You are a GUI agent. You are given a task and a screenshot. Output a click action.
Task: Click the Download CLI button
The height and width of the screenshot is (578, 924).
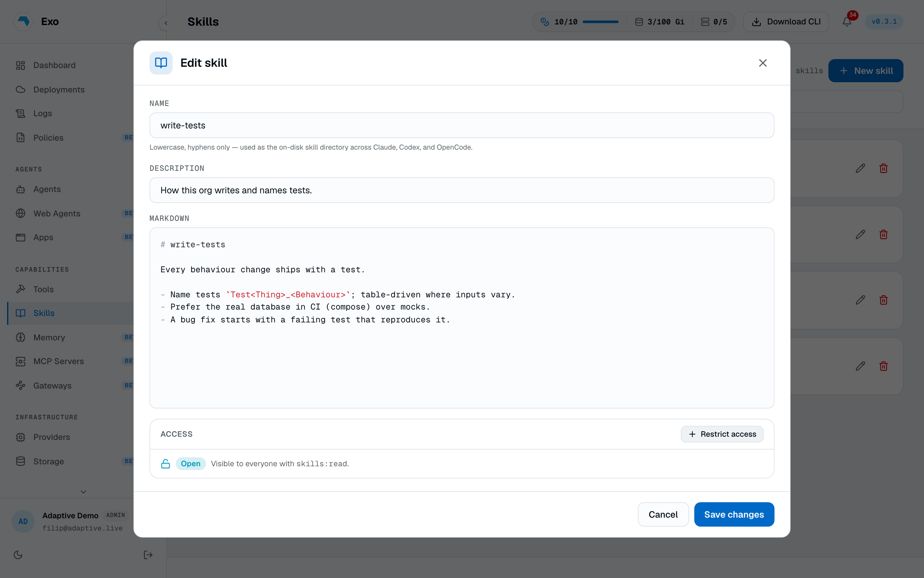(786, 22)
